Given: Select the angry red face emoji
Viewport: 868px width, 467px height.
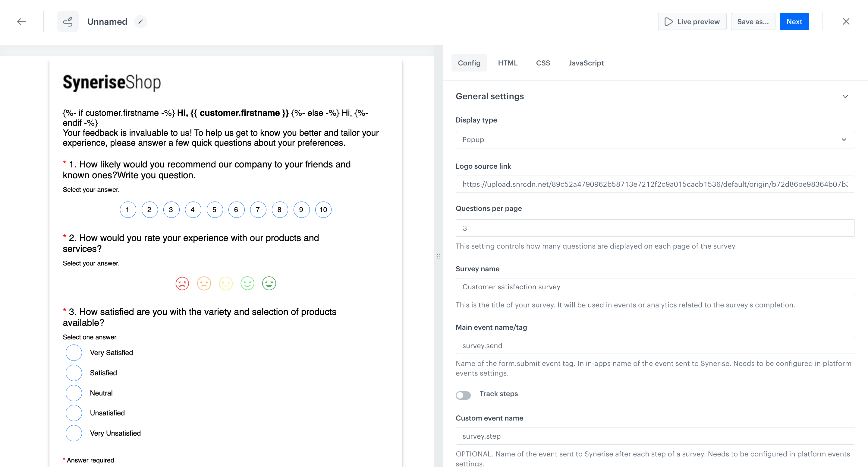Looking at the screenshot, I should [182, 283].
